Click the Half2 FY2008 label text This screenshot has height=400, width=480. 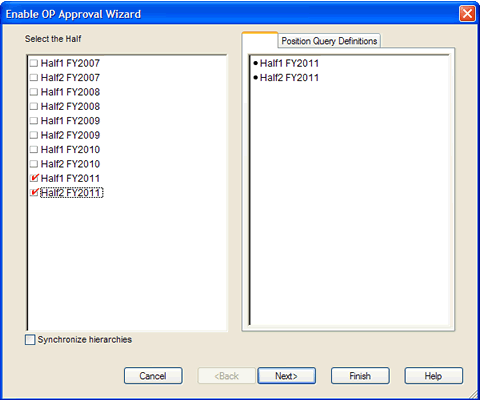tap(70, 106)
